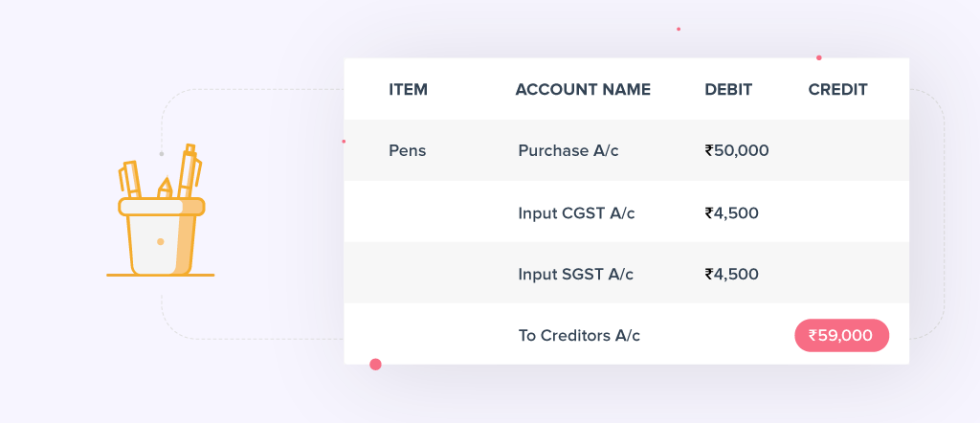Select the Purchase A/c row entry

pos(568,150)
